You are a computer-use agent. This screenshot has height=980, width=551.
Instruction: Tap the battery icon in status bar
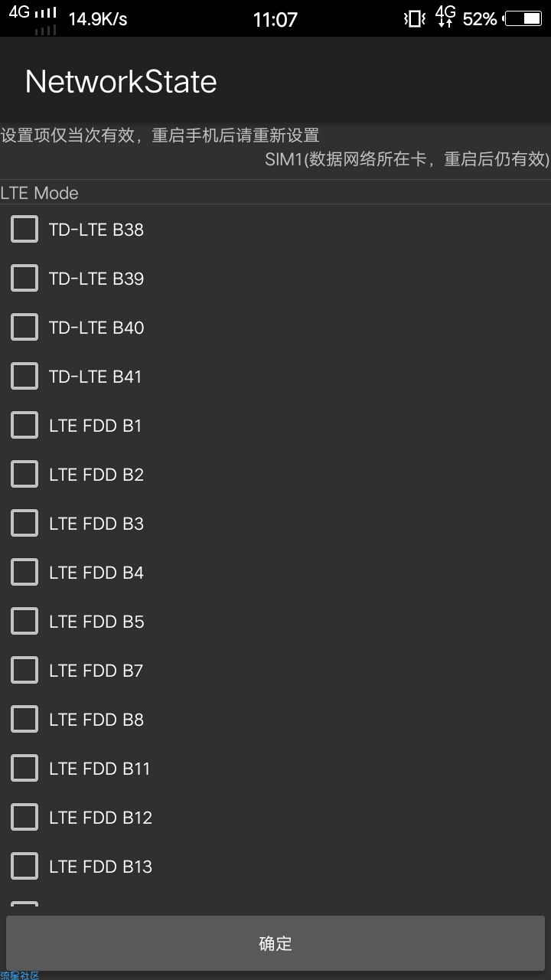(x=523, y=18)
